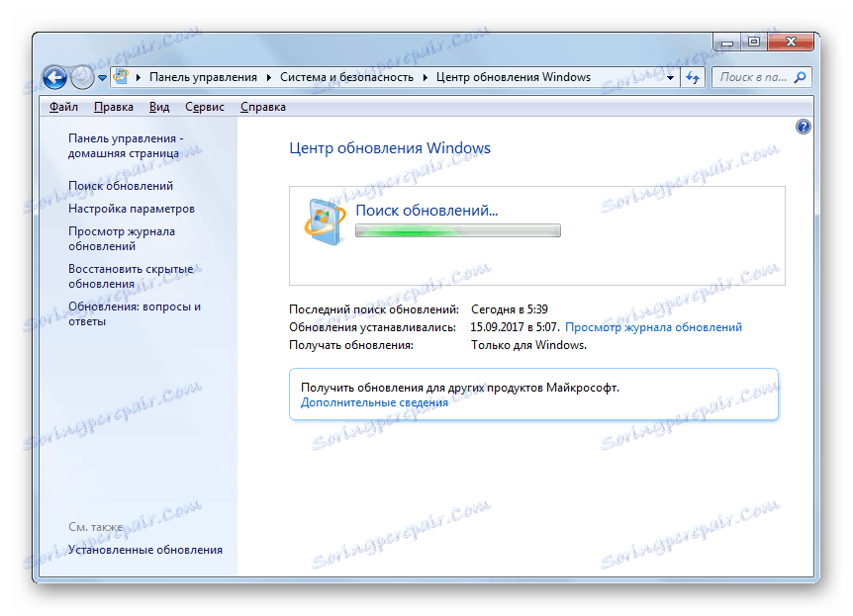Image resolution: width=853 pixels, height=616 pixels.
Task: Open the Правка menu
Action: tap(113, 107)
